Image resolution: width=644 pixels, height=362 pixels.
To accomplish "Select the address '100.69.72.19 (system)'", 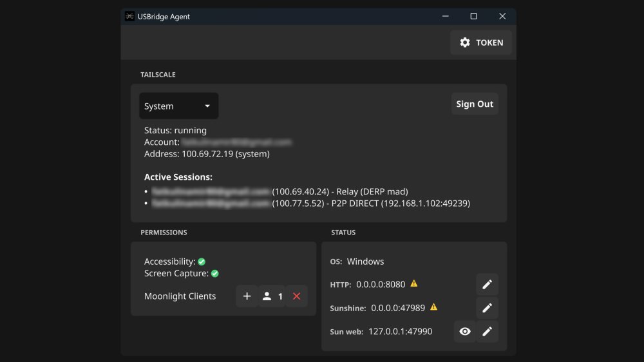I will 226,154.
